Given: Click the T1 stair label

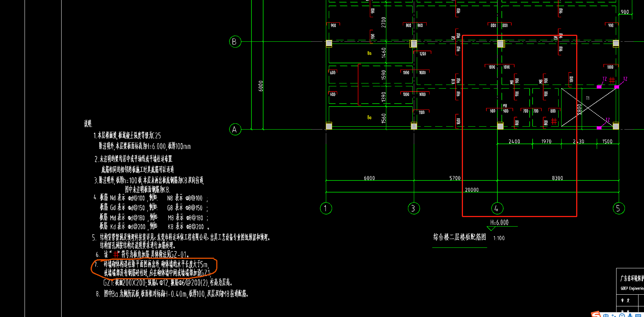Looking at the screenshot, I should pyautogui.click(x=588, y=98).
